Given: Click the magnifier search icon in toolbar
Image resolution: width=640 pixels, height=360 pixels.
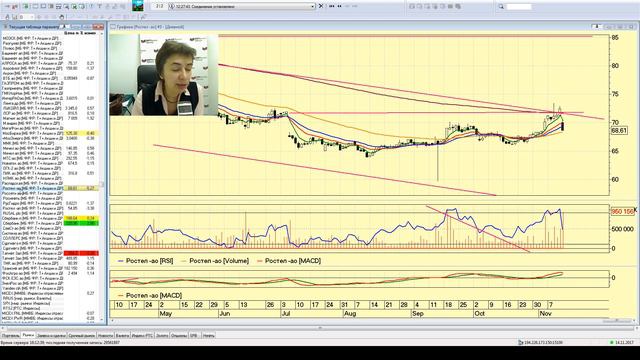Looking at the screenshot, I should pyautogui.click(x=501, y=7).
